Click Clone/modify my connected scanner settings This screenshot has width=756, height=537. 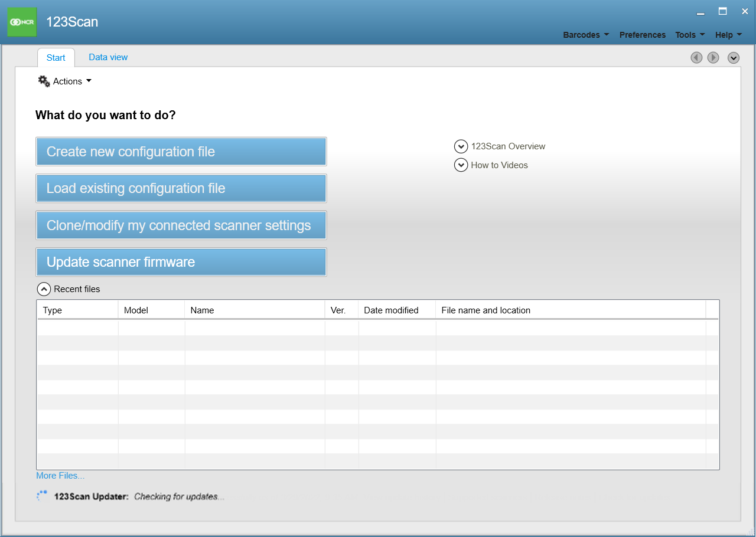click(181, 225)
